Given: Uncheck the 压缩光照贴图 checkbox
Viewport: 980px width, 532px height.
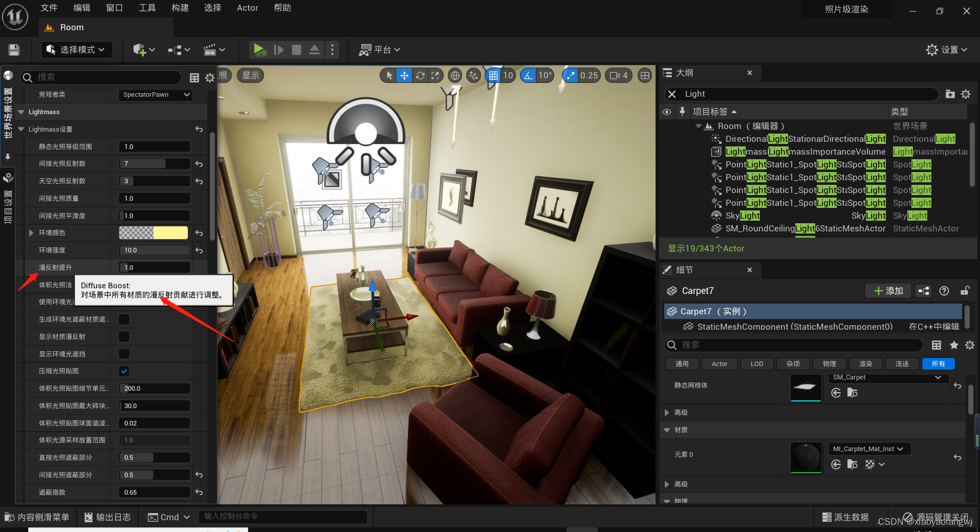Looking at the screenshot, I should [x=124, y=371].
